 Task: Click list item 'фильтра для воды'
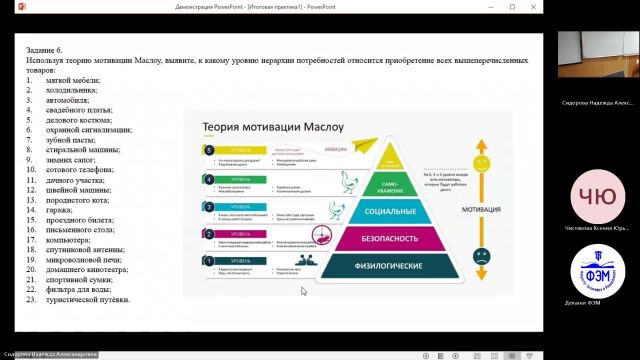[x=78, y=289]
